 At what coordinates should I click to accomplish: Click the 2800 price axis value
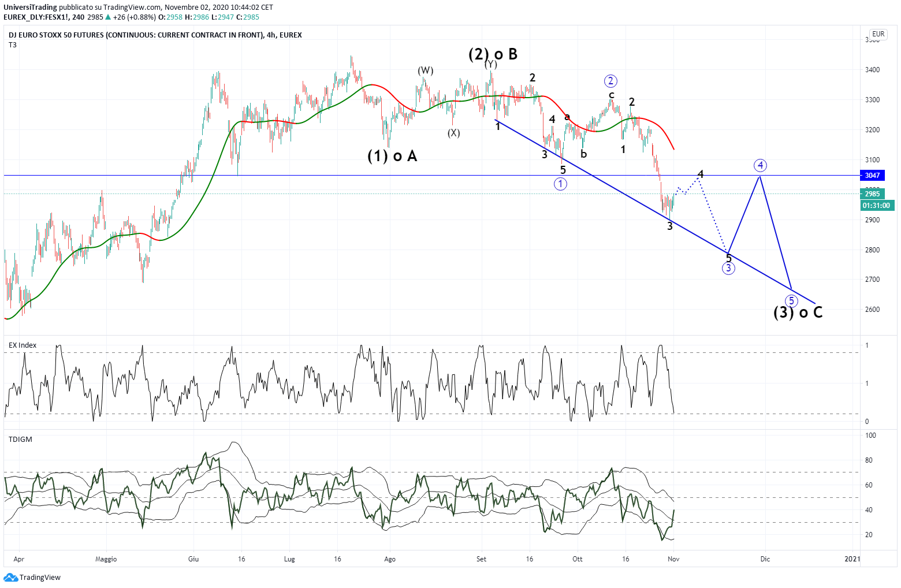872,250
